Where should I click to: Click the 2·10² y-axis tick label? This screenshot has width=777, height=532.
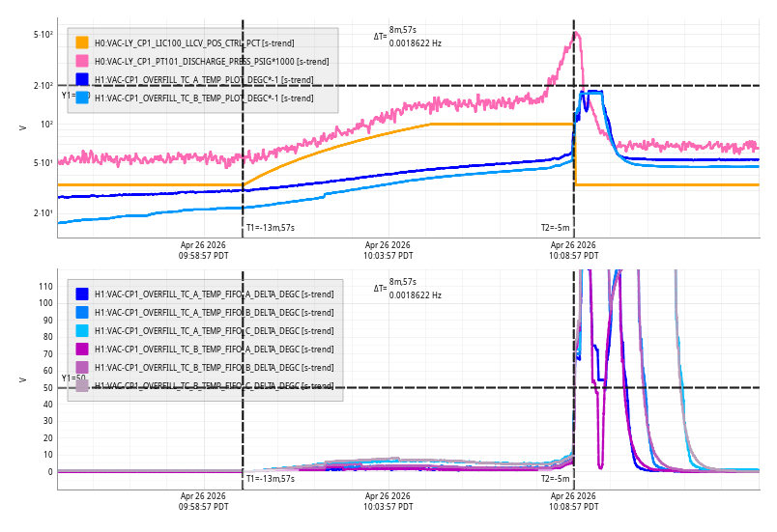coord(43,86)
